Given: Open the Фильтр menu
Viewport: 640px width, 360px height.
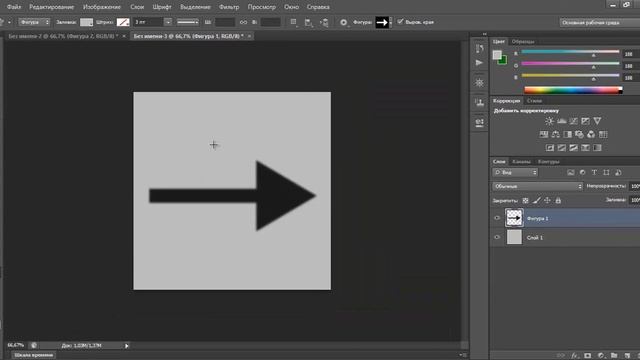Looking at the screenshot, I should point(229,7).
